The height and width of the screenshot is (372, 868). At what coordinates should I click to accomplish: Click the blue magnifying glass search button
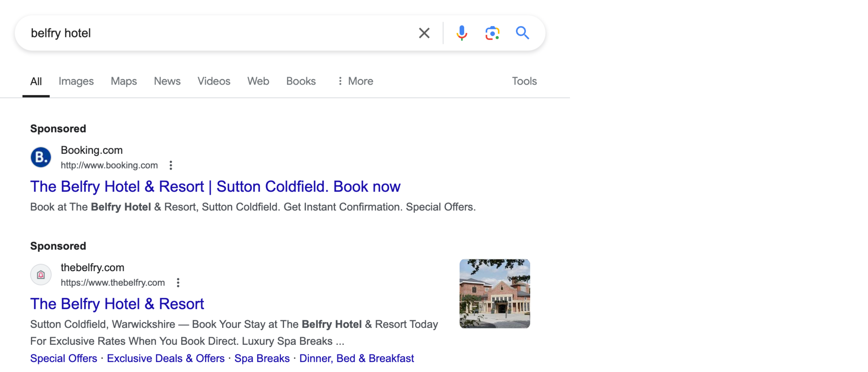522,33
